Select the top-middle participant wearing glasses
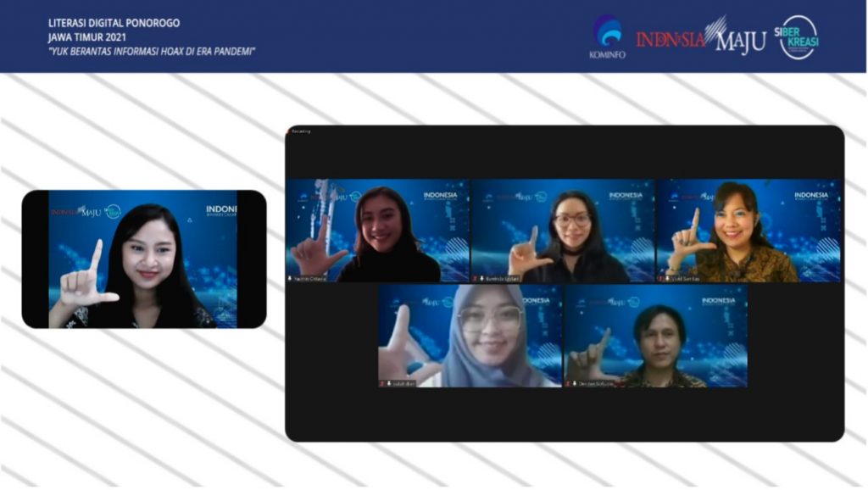The height and width of the screenshot is (490, 868). click(x=563, y=231)
